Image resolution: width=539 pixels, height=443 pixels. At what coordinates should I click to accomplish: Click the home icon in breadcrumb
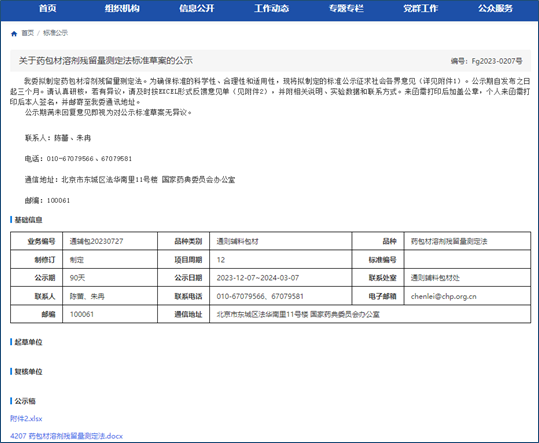14,33
